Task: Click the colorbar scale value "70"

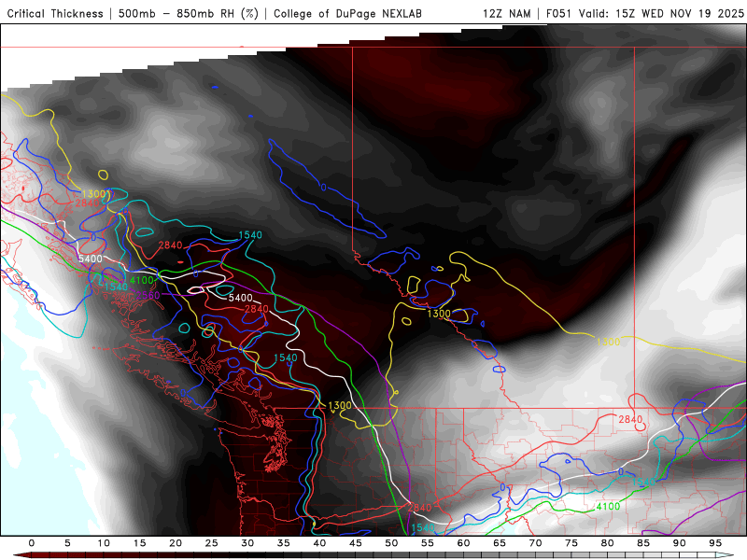Action: (x=535, y=543)
